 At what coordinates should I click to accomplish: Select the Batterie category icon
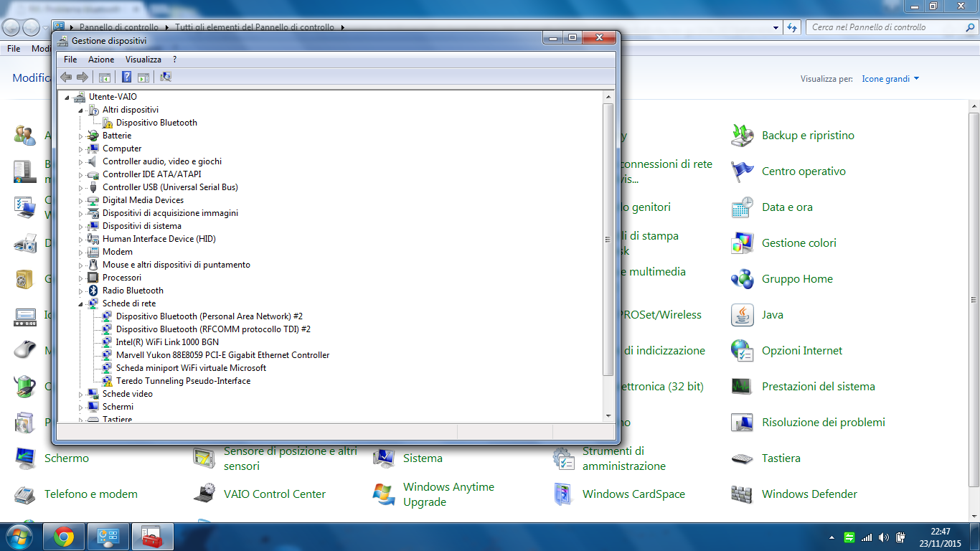pos(93,136)
